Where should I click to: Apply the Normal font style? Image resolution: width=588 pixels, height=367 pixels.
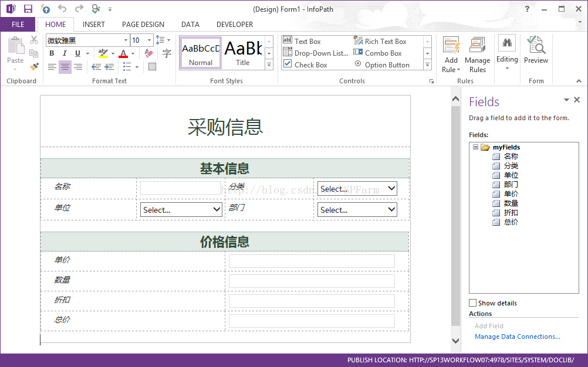point(201,53)
